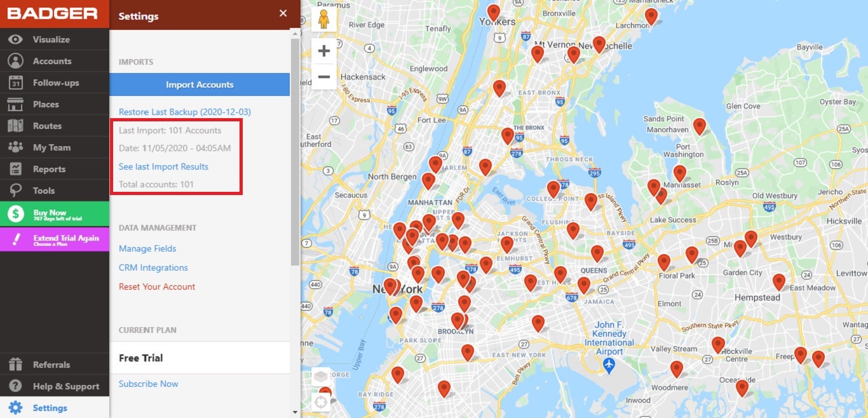This screenshot has height=418, width=868.
Task: Click the 'Date: 11/05/2020 - 04:05AM' text
Action: click(x=175, y=148)
